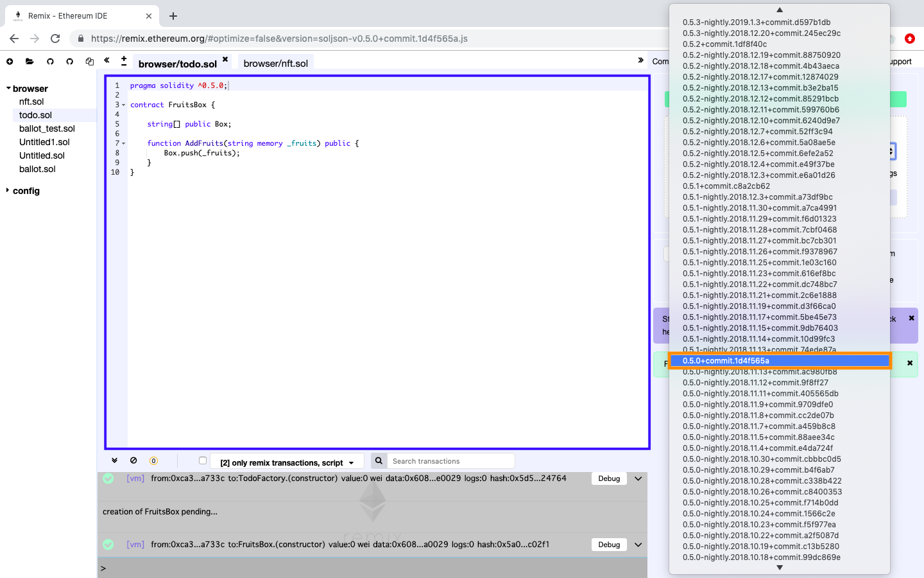
Task: Click the green check of the TodoFactory transaction
Action: click(108, 478)
